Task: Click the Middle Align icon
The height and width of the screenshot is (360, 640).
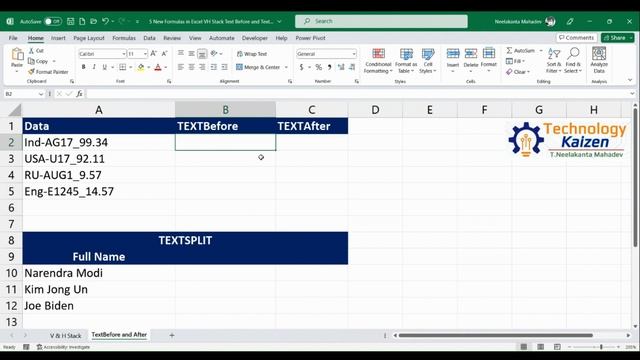Action: click(191, 53)
